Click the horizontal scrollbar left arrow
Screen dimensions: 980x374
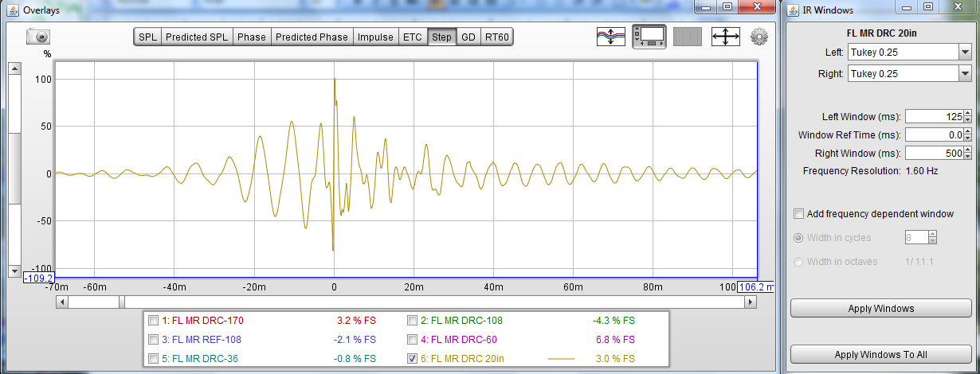[61, 302]
